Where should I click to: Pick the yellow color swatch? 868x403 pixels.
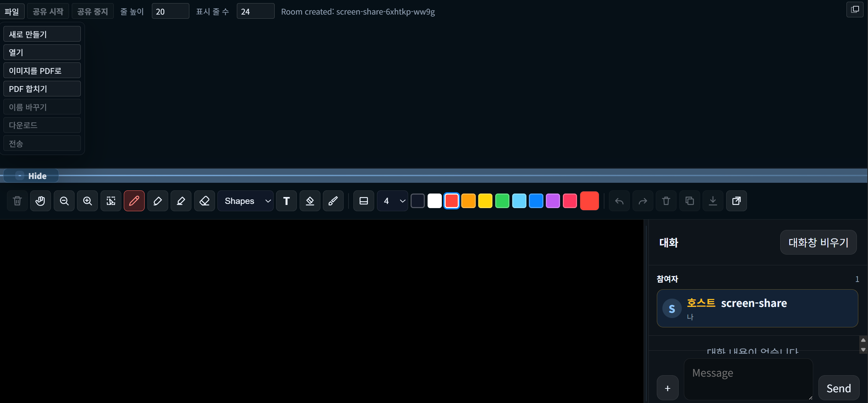(x=485, y=201)
